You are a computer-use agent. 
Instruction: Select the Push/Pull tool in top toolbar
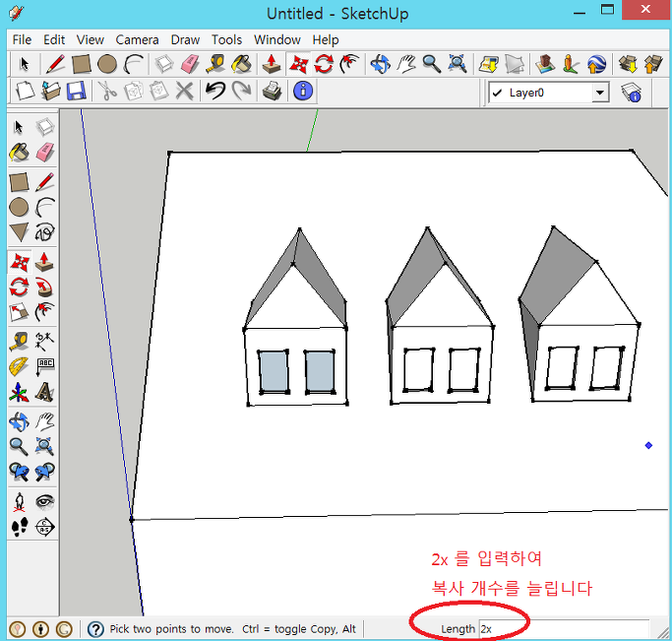tap(272, 64)
